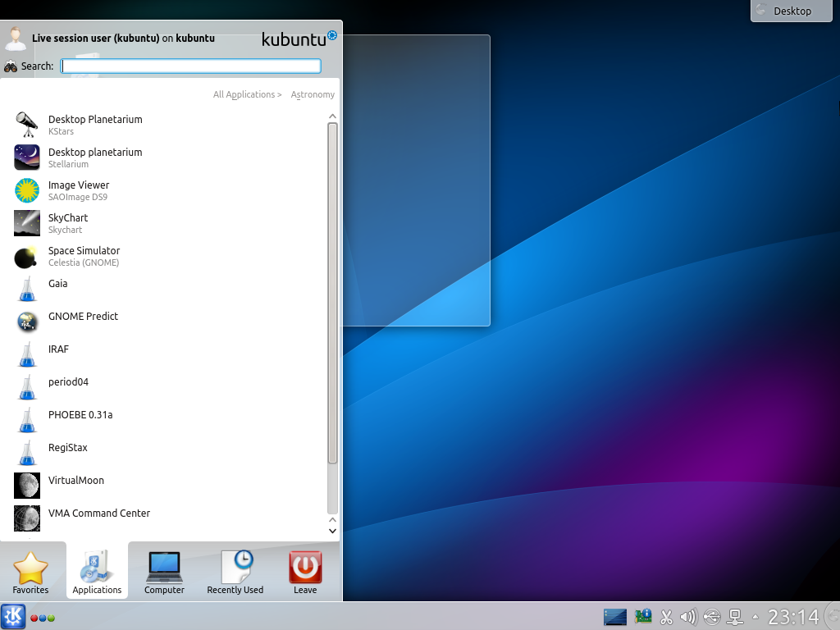This screenshot has width=840, height=630.
Task: Open Stellarium night-sky icon
Action: coord(27,157)
